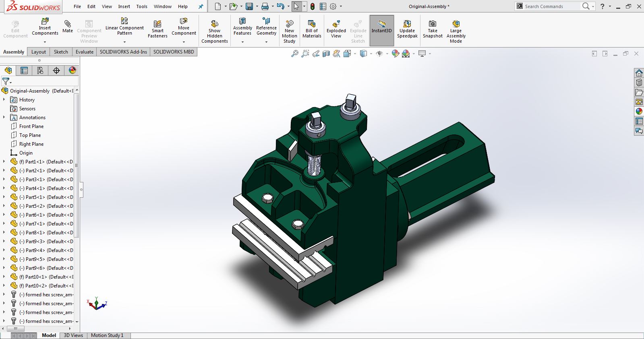Screen dimensions: 644x339
Task: Select Origin in feature tree
Action: [x=26, y=153]
